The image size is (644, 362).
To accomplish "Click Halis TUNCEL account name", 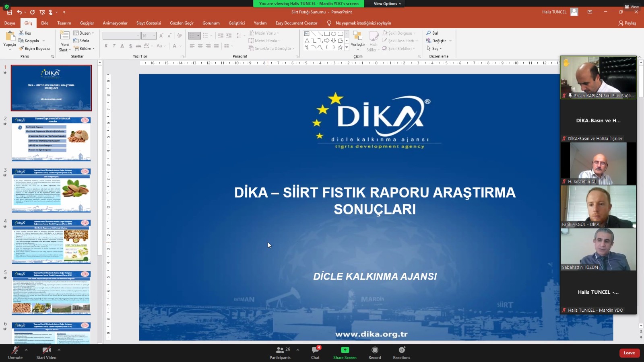I will (554, 12).
